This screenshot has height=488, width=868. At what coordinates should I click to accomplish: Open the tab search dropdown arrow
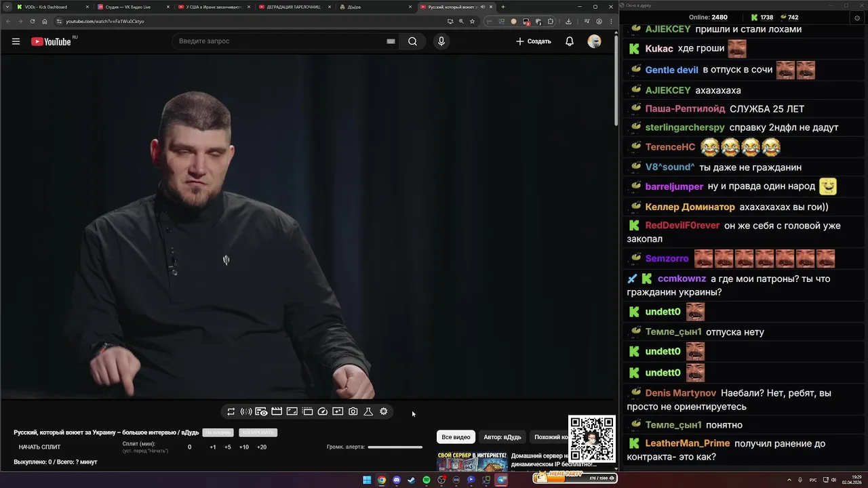pos(7,7)
